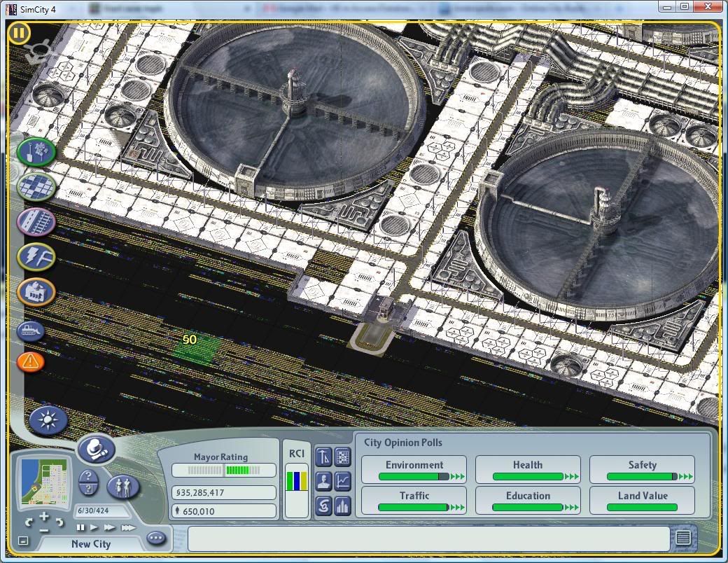Click the RCI demand bars

[297, 481]
